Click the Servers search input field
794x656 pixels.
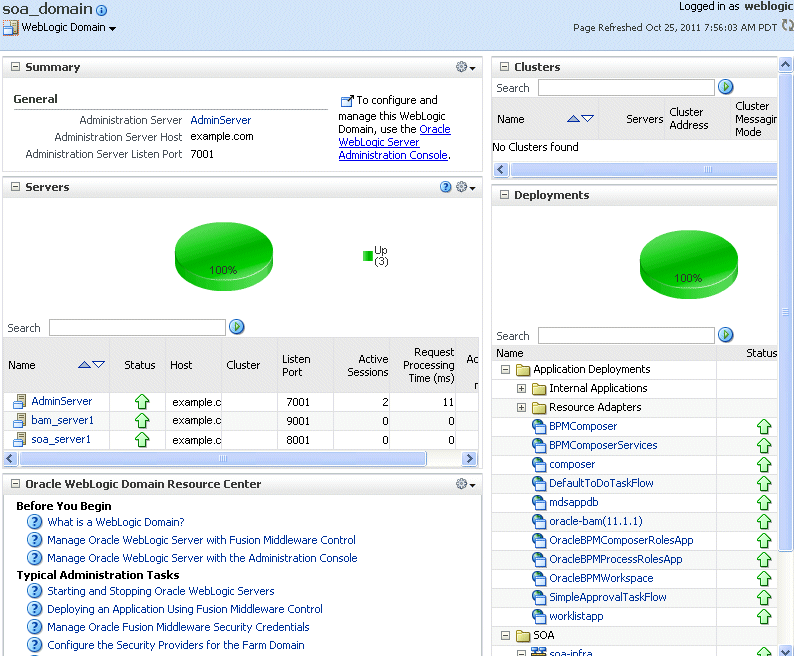pyautogui.click(x=137, y=327)
